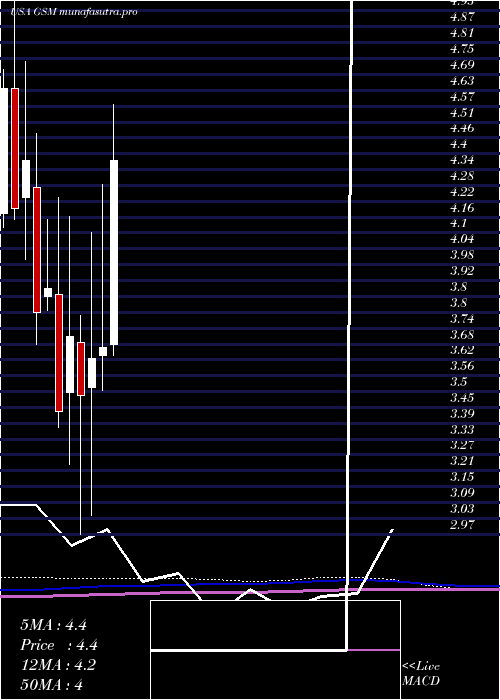The image size is (500, 700).
Task: Click the '<<Live MACD' label
Action: point(421,673)
